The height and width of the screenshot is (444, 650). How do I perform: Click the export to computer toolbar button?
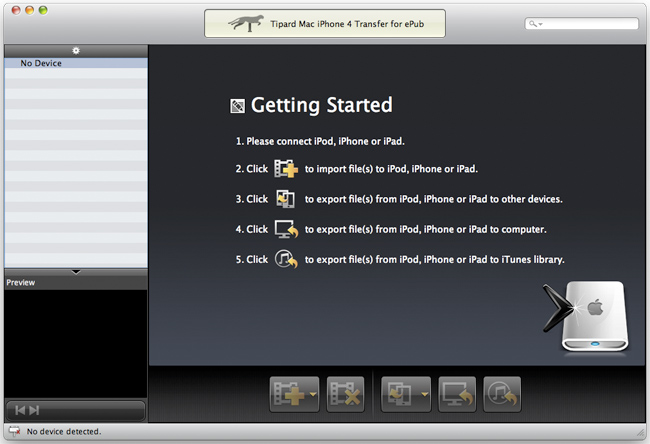click(457, 394)
